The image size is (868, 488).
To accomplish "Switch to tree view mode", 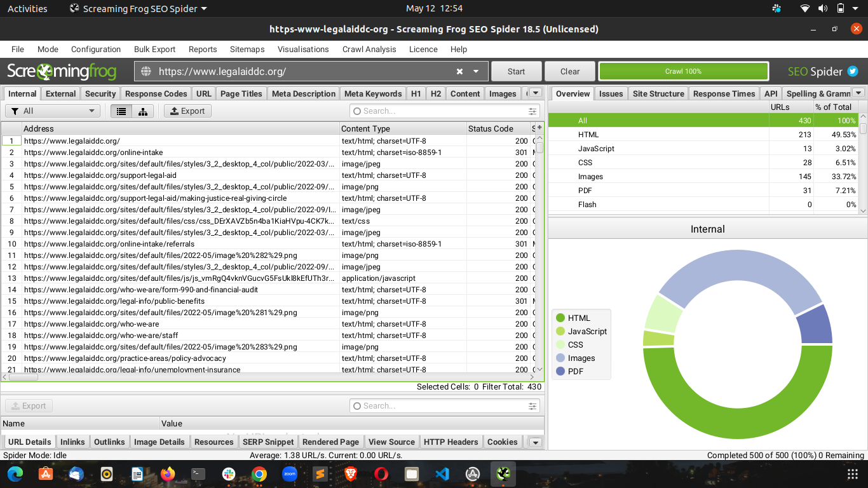I will click(x=142, y=111).
